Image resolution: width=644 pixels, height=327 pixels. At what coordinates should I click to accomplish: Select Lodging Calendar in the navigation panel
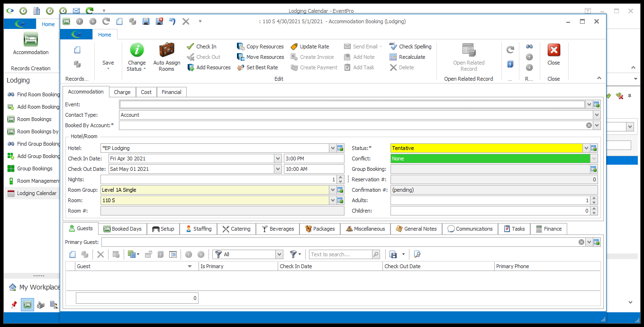click(32, 193)
